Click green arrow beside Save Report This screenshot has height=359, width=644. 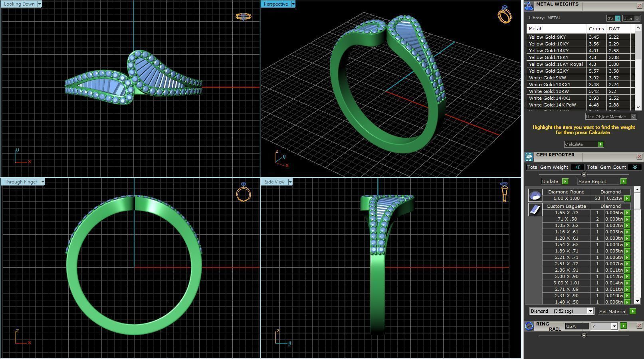(623, 181)
